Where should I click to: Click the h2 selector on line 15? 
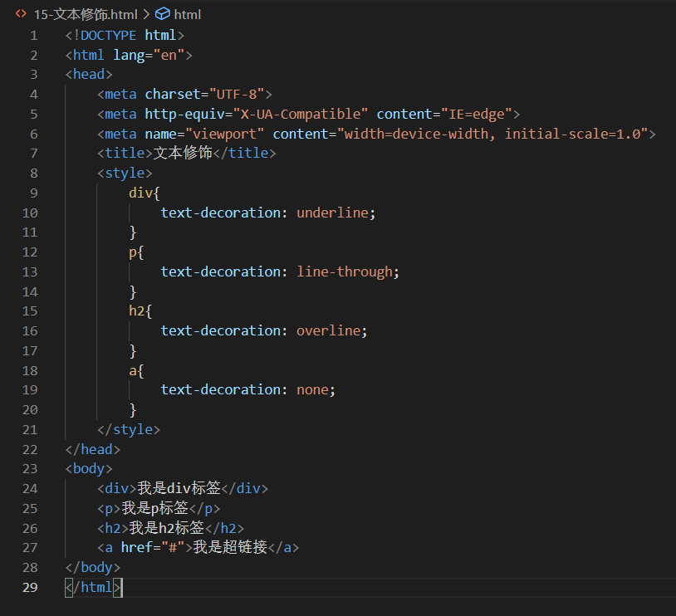pos(137,311)
